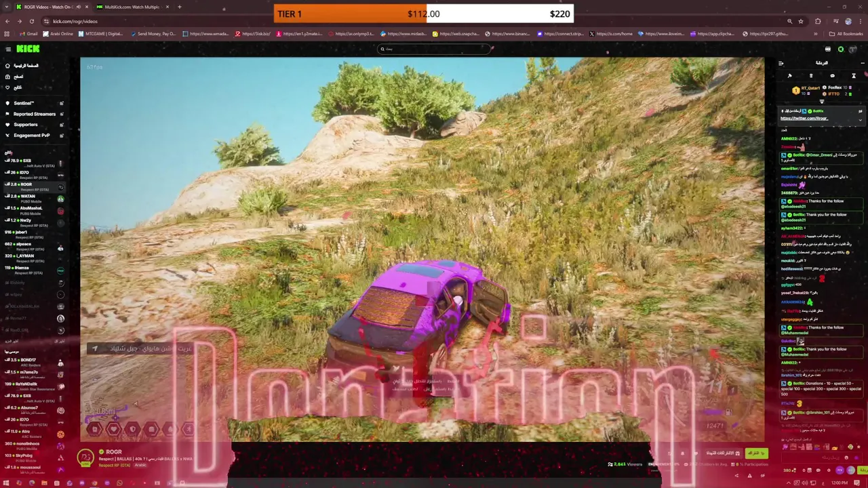Click the lock icon beside Sentinel

[x=61, y=103]
